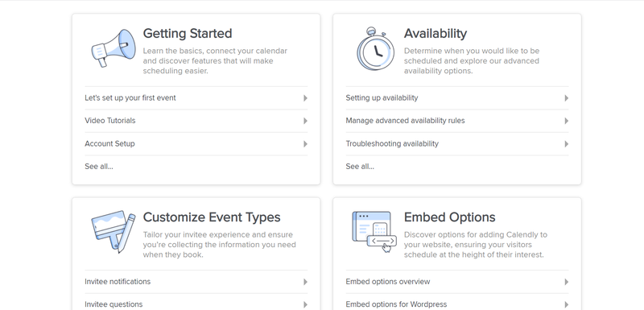Click 'Discover options for adding Calendly' description

tap(476, 245)
